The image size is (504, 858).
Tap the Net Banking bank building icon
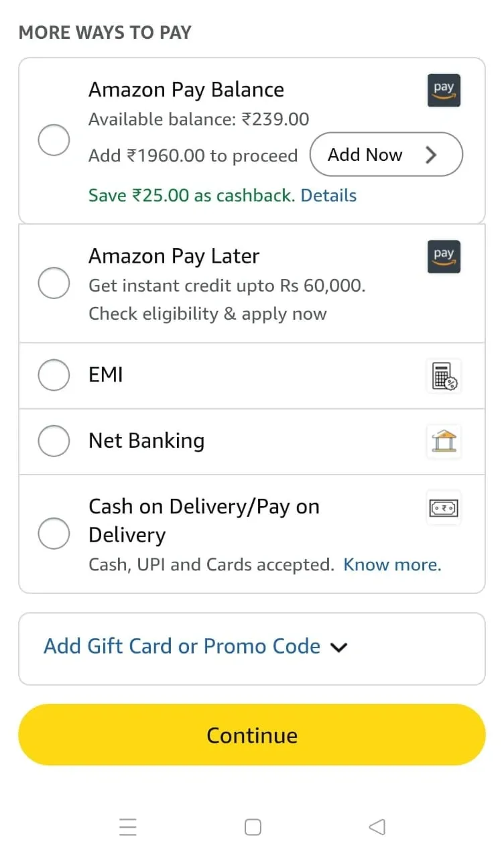tap(444, 442)
